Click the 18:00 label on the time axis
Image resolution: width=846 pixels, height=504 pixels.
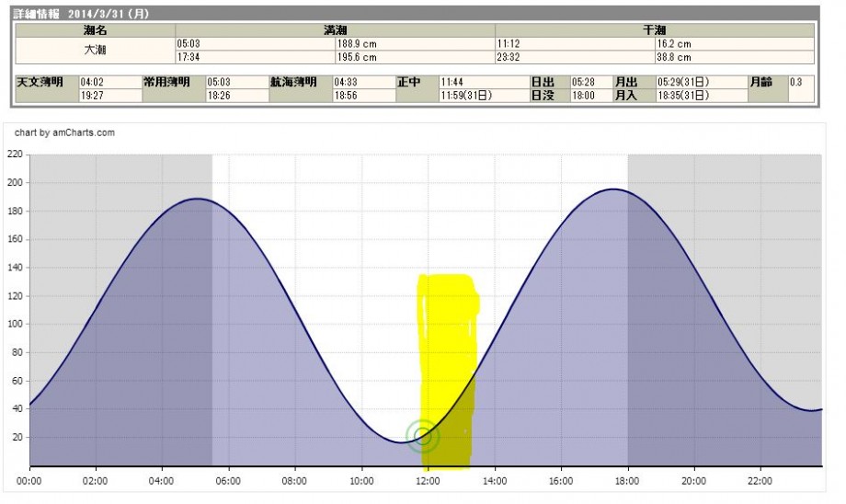627,481
